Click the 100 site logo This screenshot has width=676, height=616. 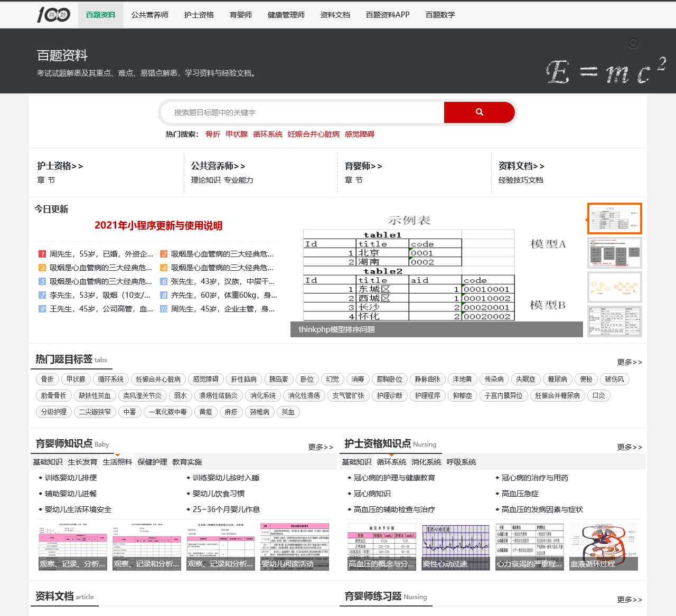point(54,14)
